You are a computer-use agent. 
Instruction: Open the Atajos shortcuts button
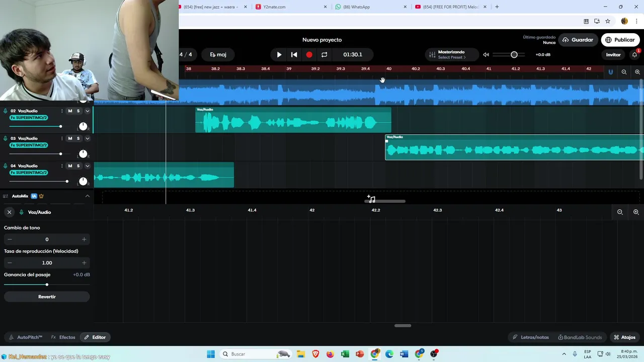[x=624, y=337]
